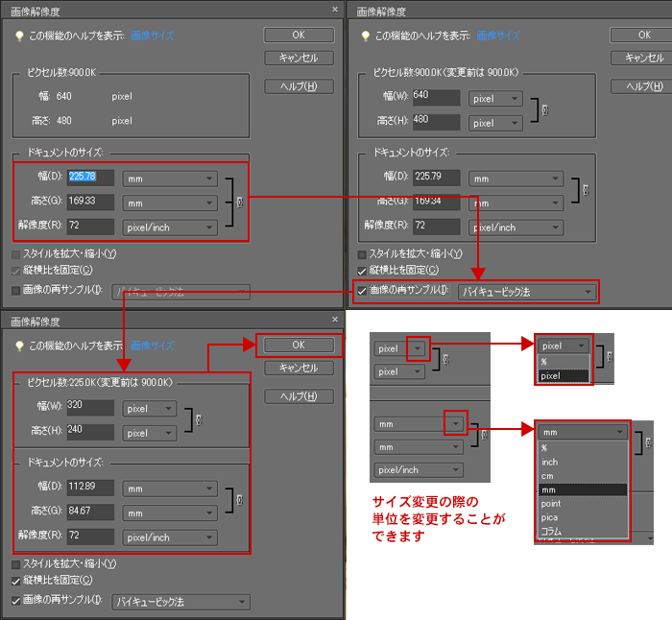
Task: Uncheck 縦横比を固定 in the 225.79 mm dialog
Action: (x=362, y=271)
